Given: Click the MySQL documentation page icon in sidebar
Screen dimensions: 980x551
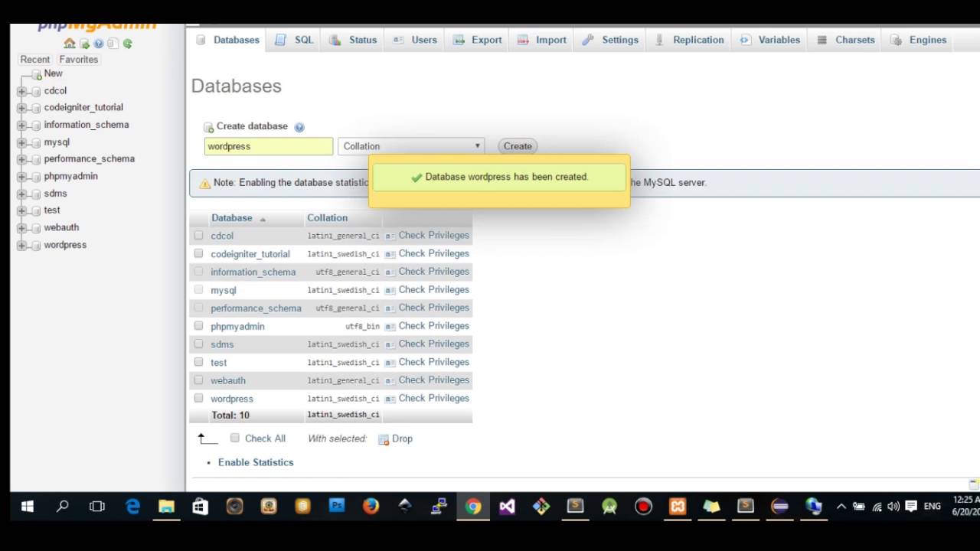Looking at the screenshot, I should point(113,44).
